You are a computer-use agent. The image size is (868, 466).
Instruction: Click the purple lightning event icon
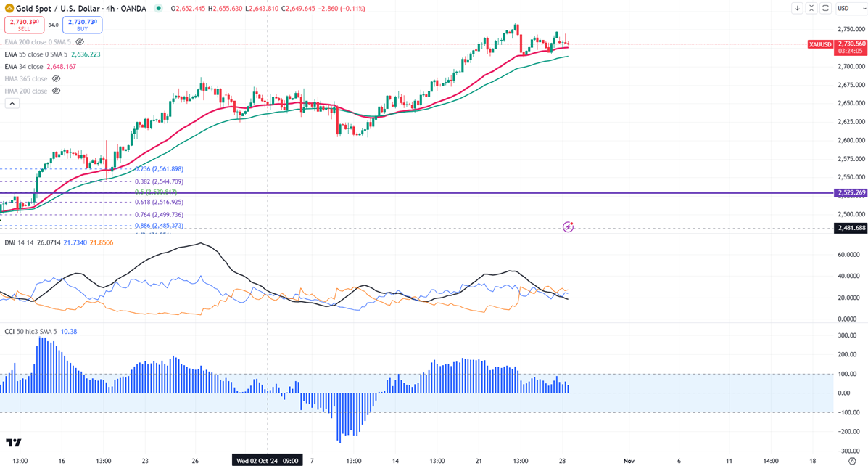pyautogui.click(x=568, y=226)
